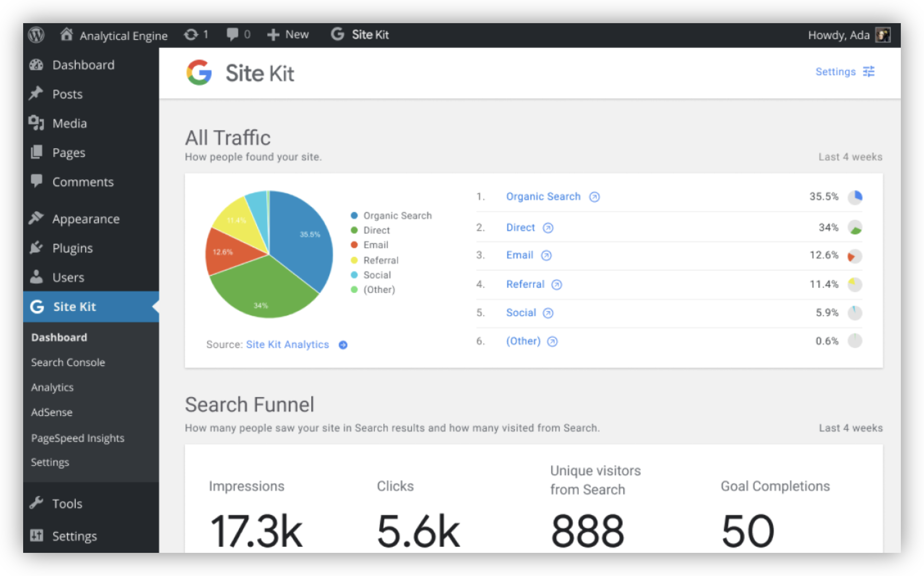Open the Plugins menu item
The width and height of the screenshot is (924, 576).
(72, 249)
